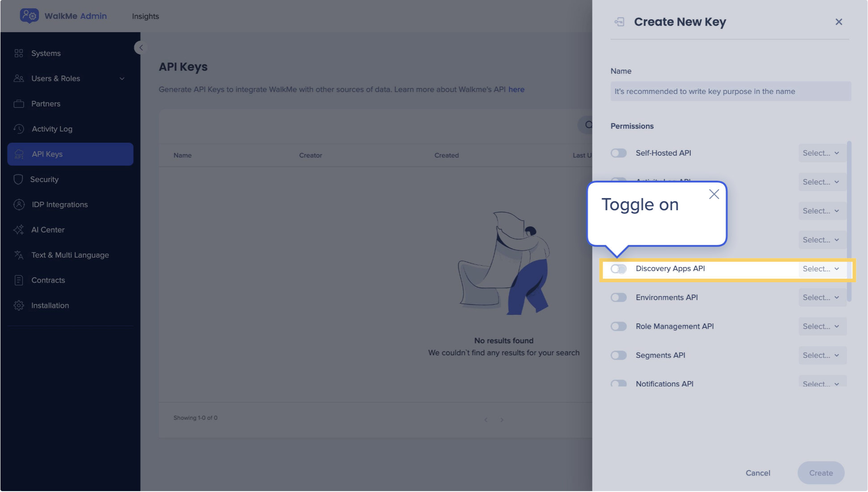868x492 pixels.
Task: Turn on the Discovery Apps API toggle
Action: point(619,269)
